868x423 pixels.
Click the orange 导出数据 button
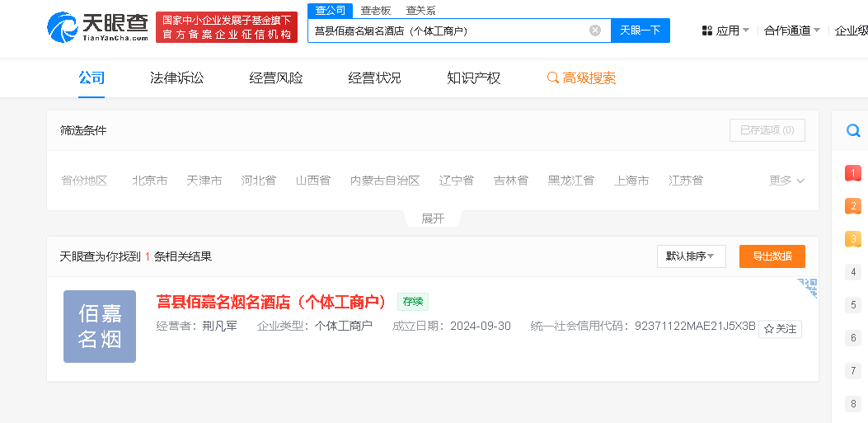click(772, 256)
